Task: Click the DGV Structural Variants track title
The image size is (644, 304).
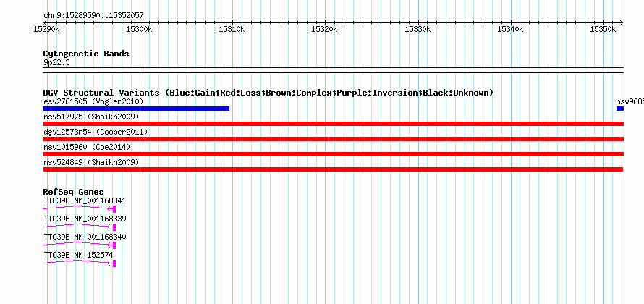Action: click(x=268, y=93)
